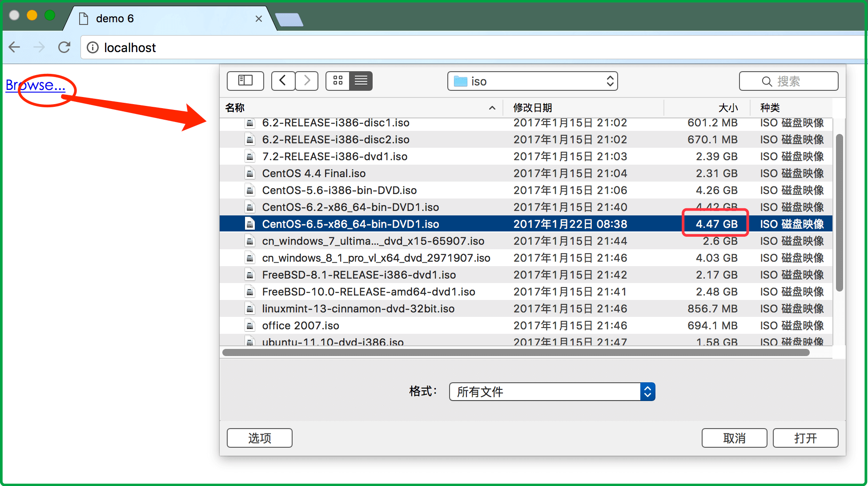Viewport: 868px width, 486px height.
Task: Click the 取消 button
Action: click(734, 438)
